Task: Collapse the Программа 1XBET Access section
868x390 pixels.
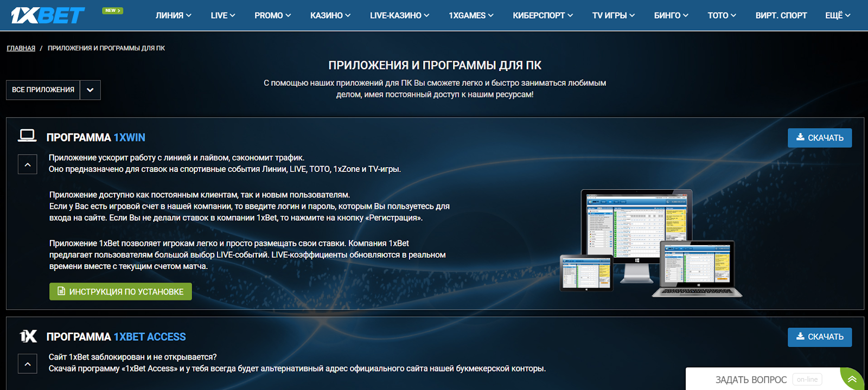Action: (x=28, y=364)
